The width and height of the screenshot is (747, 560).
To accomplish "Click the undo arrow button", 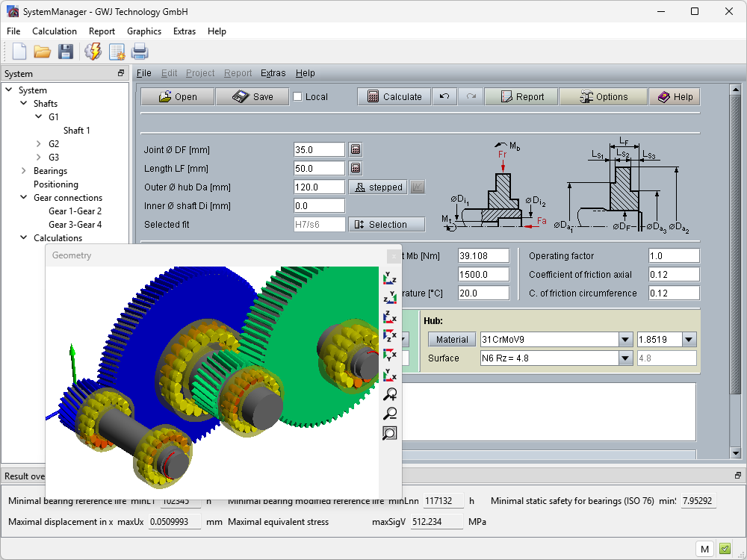I will click(x=444, y=96).
